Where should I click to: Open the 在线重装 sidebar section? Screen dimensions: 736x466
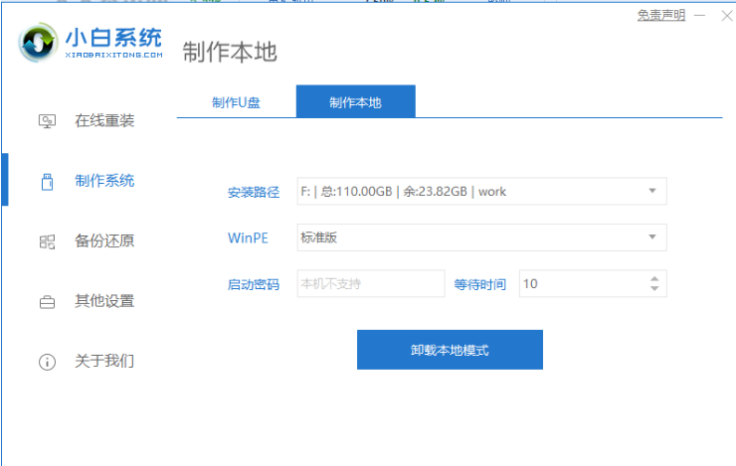point(104,121)
